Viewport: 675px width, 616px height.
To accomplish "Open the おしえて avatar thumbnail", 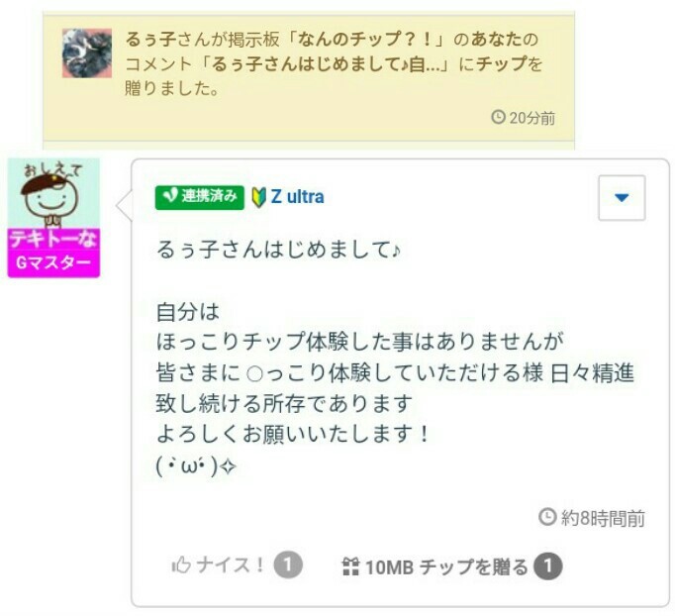I will coord(53,193).
